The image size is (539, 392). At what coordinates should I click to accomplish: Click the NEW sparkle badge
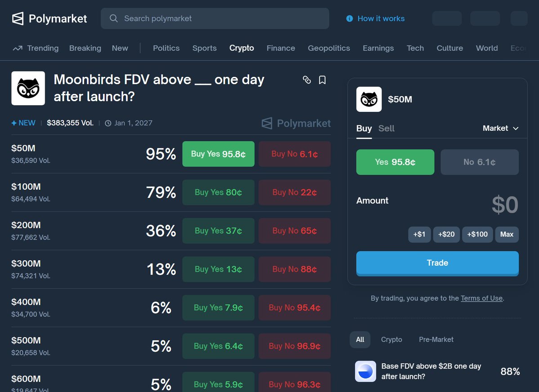pos(23,123)
